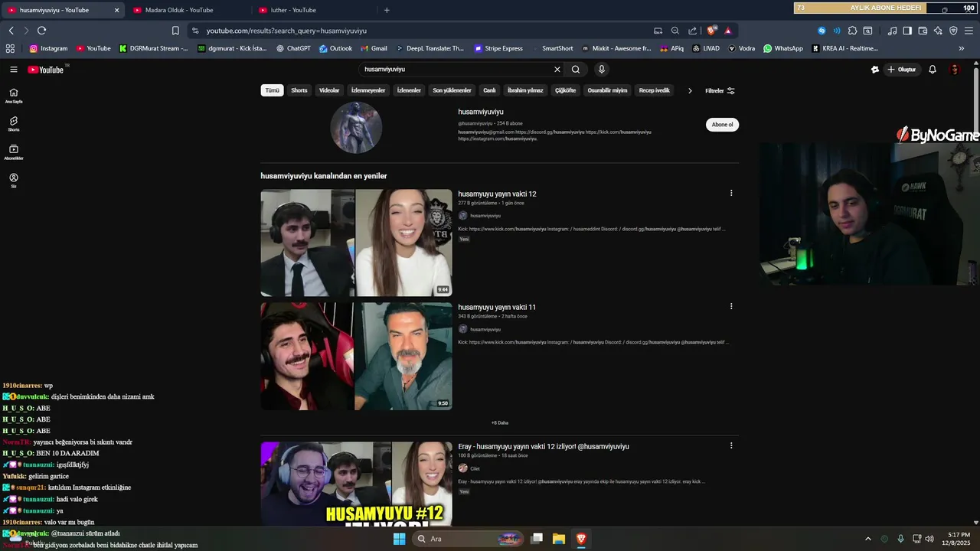Select the Tümü filter chip
The height and width of the screenshot is (551, 980).
tap(272, 90)
